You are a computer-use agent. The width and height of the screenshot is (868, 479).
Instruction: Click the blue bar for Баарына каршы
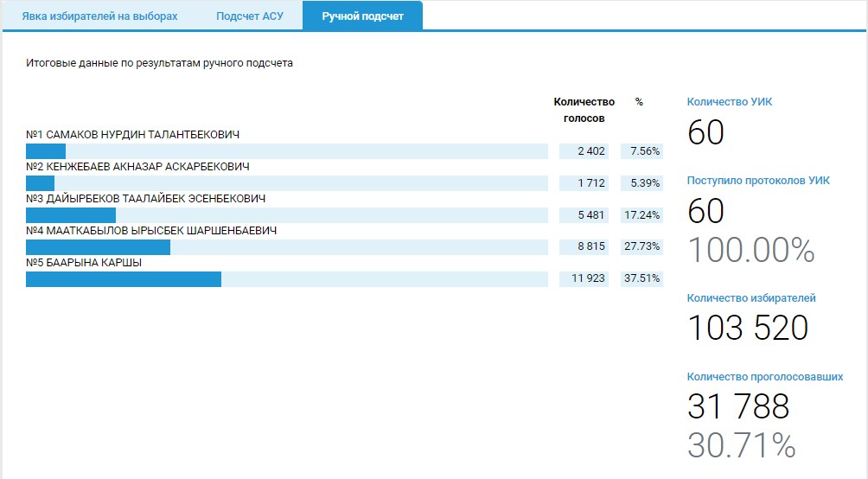[x=124, y=279]
